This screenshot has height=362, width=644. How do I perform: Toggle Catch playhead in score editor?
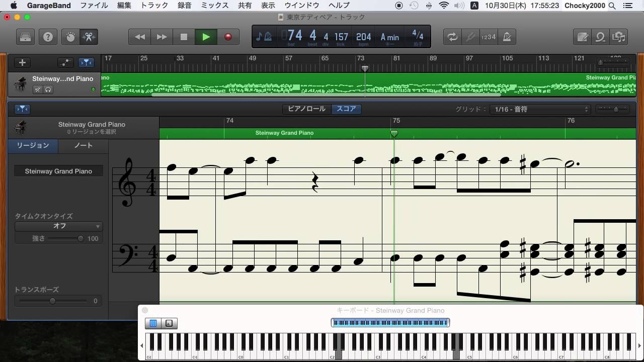(x=23, y=109)
